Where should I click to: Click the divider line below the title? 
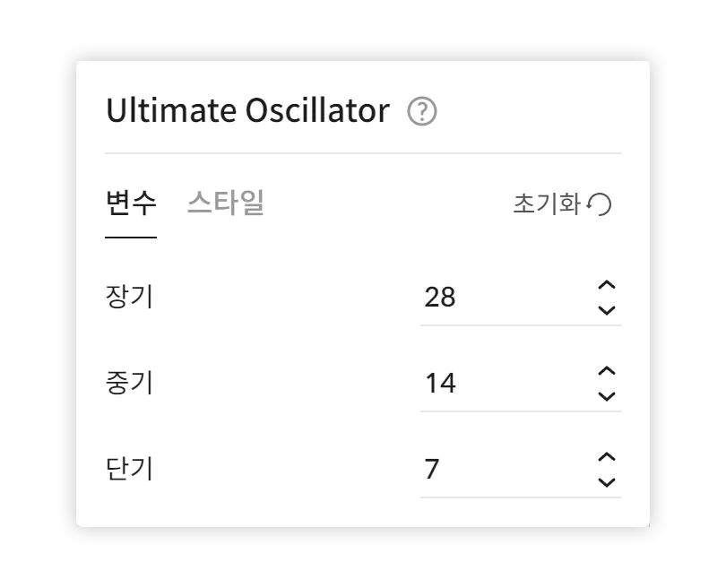(362, 153)
